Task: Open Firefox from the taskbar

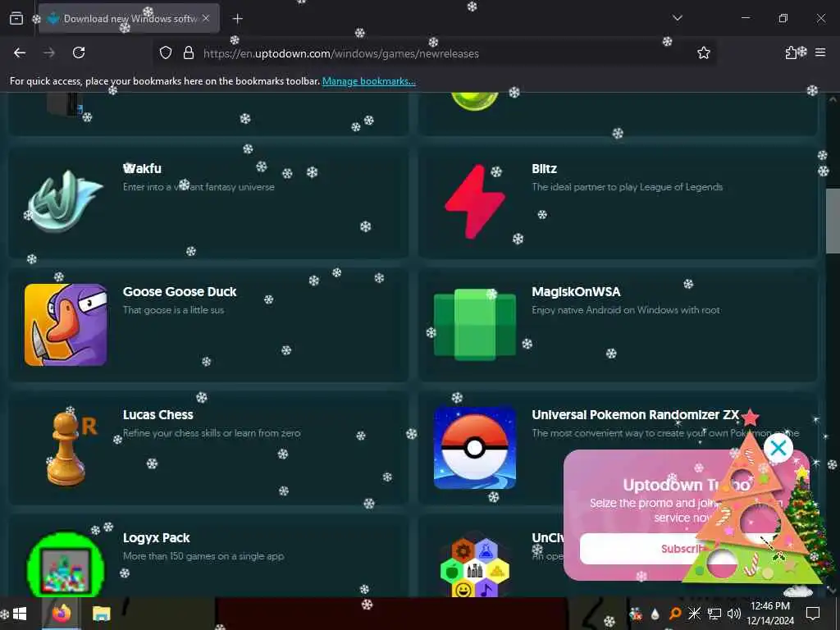Action: click(x=62, y=614)
